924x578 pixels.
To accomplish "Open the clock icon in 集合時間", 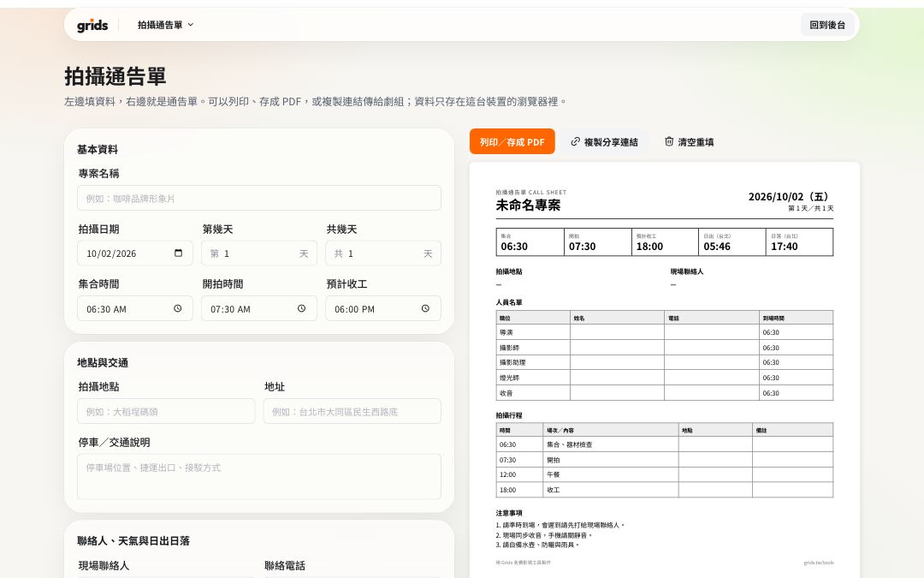I will tap(177, 308).
